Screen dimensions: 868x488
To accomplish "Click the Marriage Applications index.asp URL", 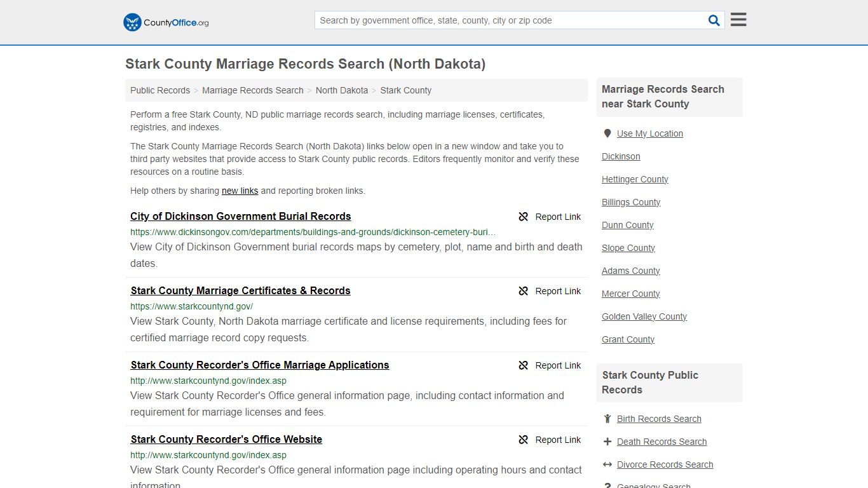I will click(x=208, y=381).
